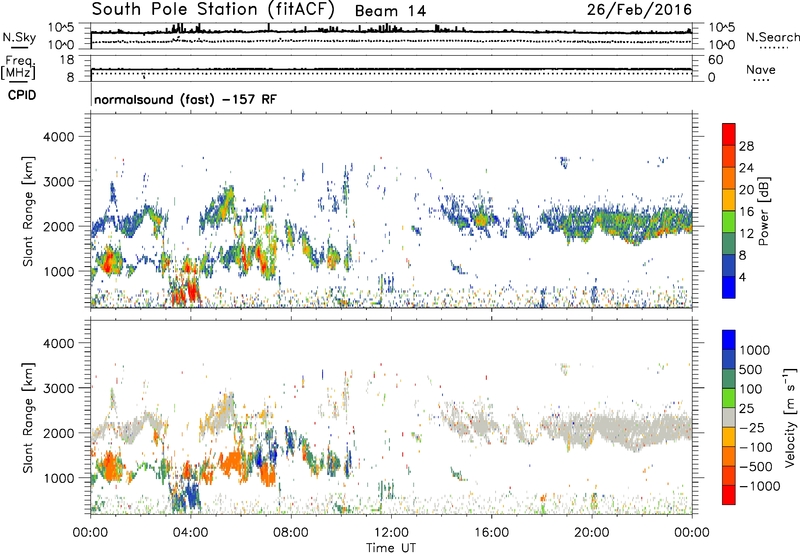Click the "Velocity [m s-1]" color bar title
Image resolution: width=800 pixels, height=554 pixels.
click(x=790, y=417)
